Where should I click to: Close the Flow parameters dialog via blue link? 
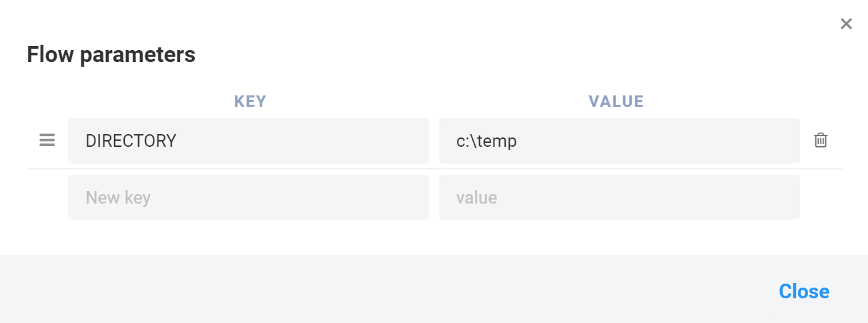[804, 292]
